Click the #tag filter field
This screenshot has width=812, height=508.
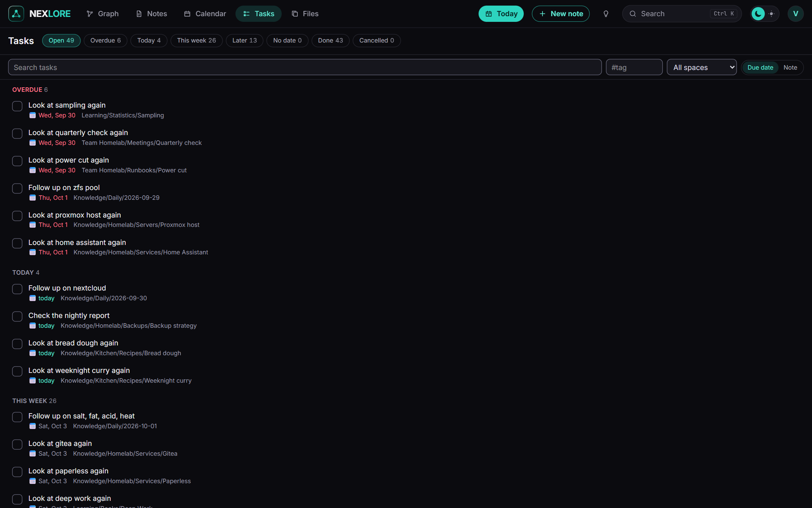click(634, 67)
